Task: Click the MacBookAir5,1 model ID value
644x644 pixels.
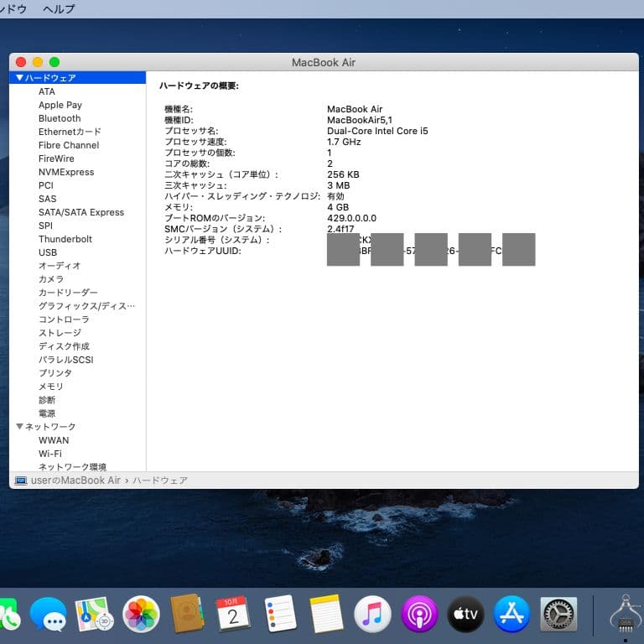Action: (x=360, y=120)
